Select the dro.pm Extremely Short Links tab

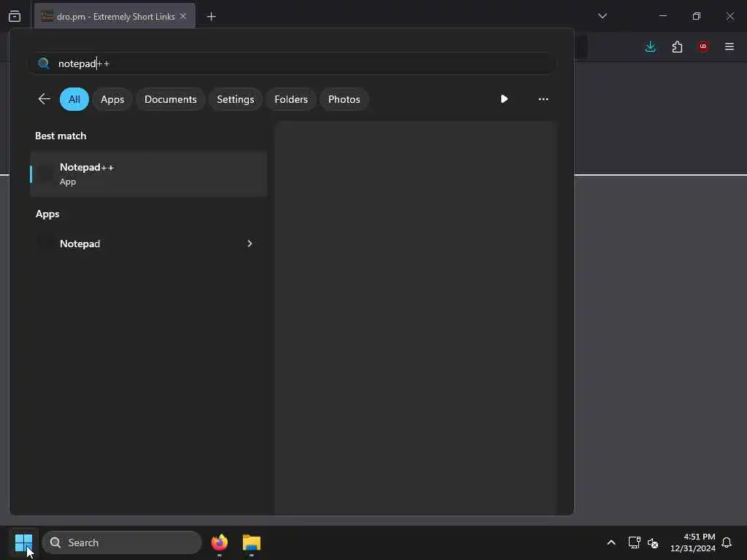115,16
